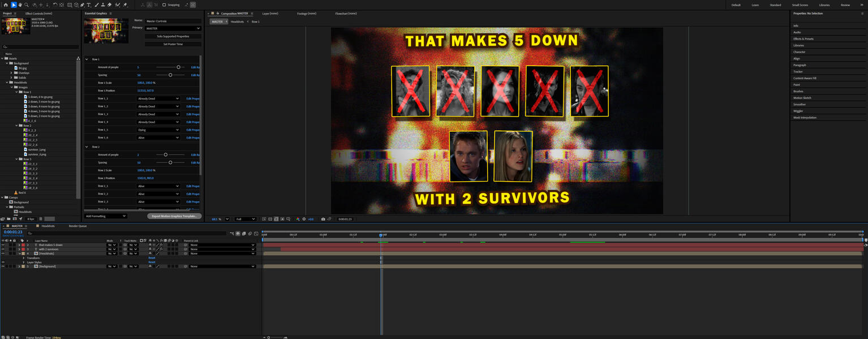Click the reset exposure icon in viewer
Image resolution: width=868 pixels, height=339 pixels.
coord(304,219)
